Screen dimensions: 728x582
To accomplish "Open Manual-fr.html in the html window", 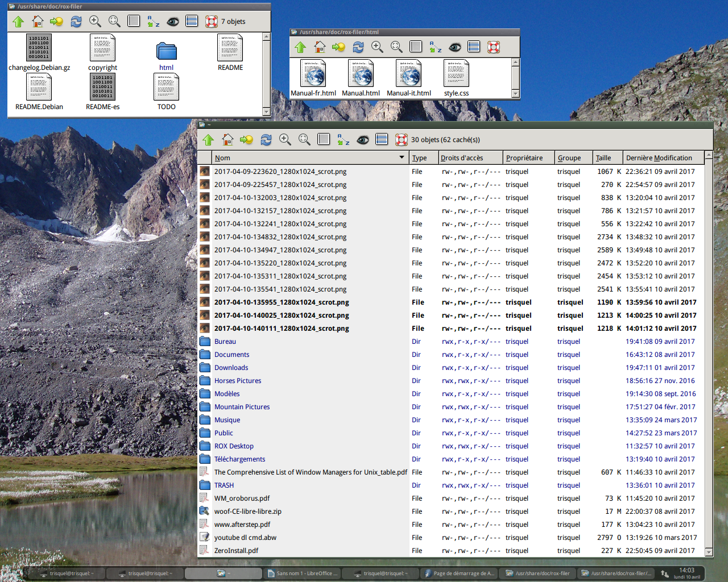I will tap(313, 77).
